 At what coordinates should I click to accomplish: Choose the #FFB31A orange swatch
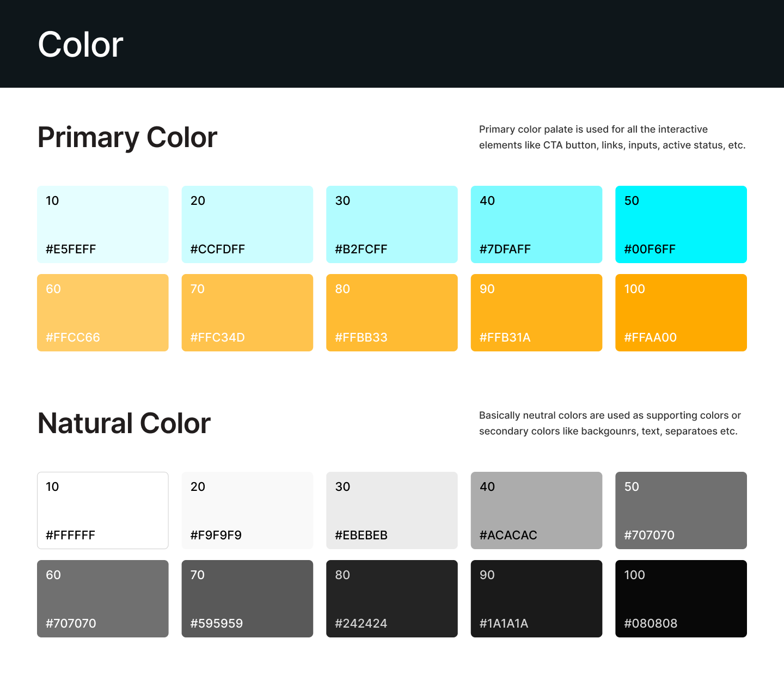(536, 313)
